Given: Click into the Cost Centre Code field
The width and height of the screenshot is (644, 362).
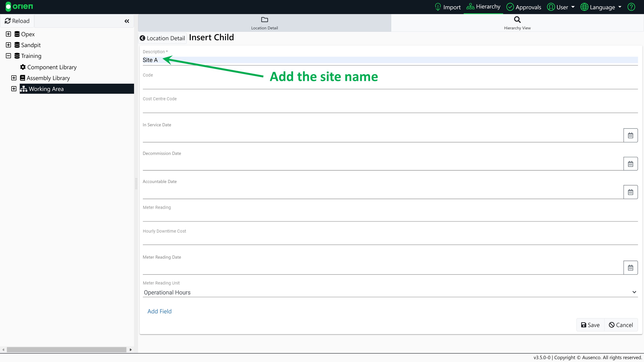Looking at the screenshot, I should click(390, 108).
